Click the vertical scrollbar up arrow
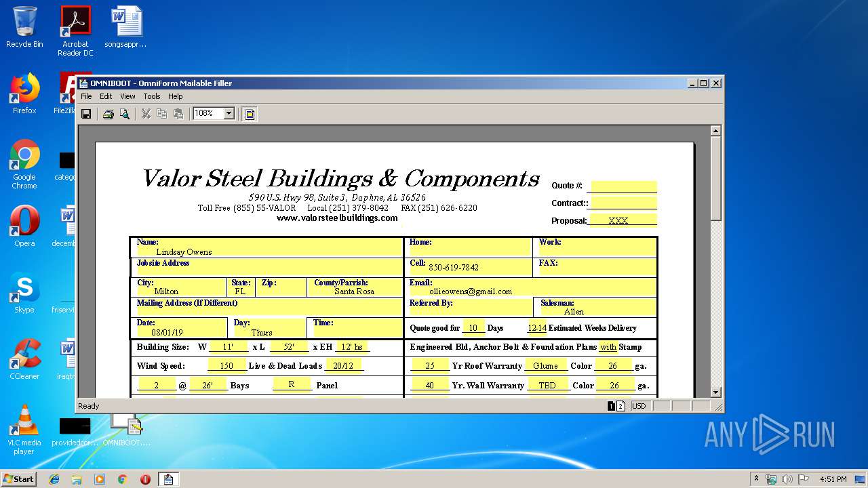868x488 pixels. coord(715,131)
